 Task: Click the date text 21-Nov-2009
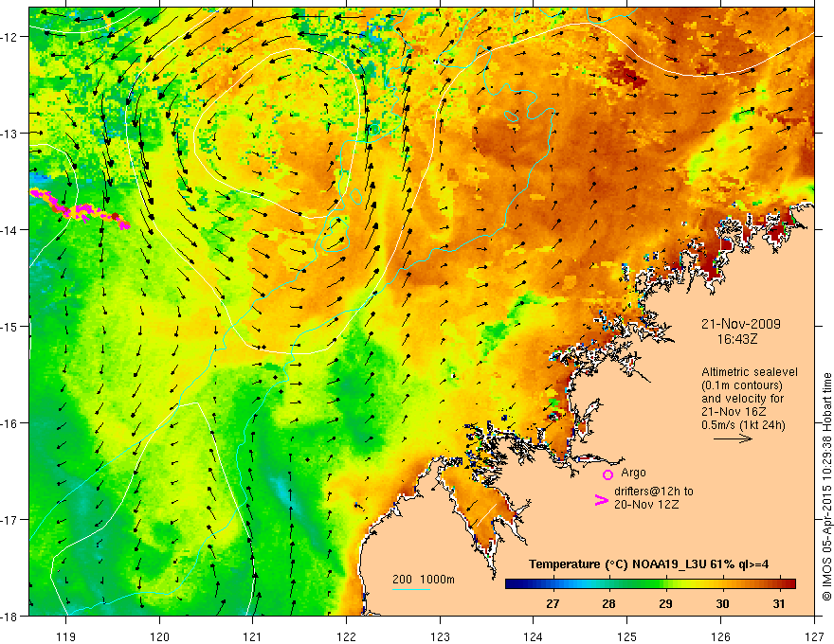(x=741, y=324)
